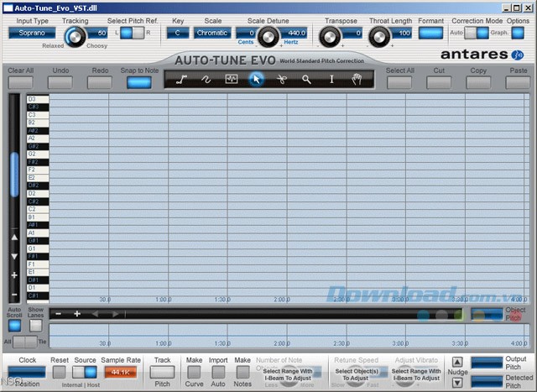Select the Curve drawing tool

pos(206,80)
